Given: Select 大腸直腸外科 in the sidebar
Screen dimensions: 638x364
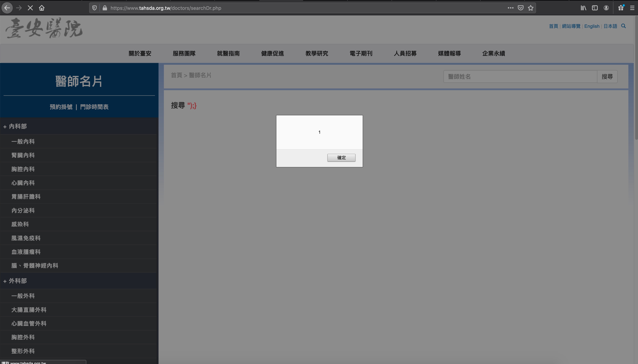Looking at the screenshot, I should coord(29,310).
